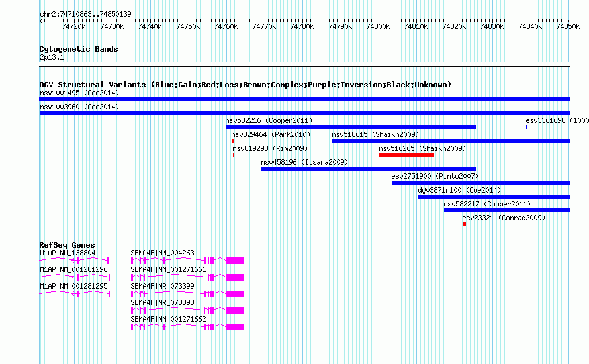This screenshot has width=589, height=364.
Task: Open the esv3361698 variant label
Action: 557,120
